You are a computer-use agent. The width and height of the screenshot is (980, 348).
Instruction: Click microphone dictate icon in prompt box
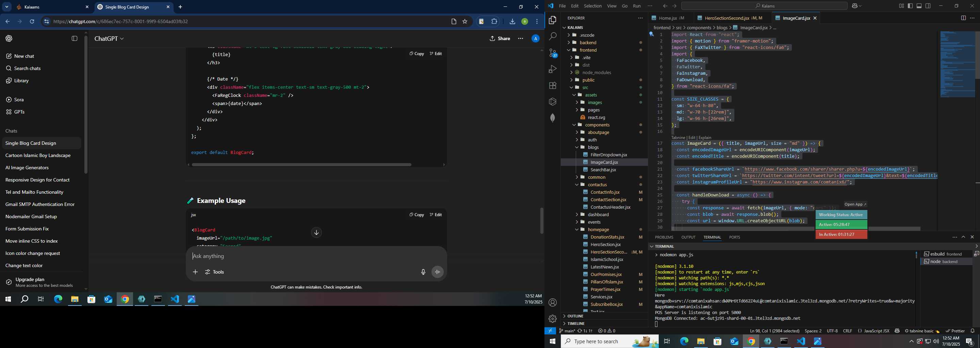pos(423,272)
